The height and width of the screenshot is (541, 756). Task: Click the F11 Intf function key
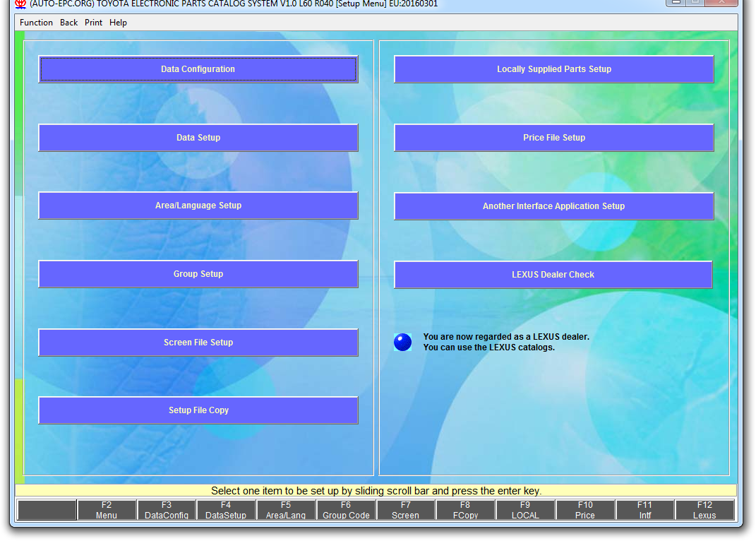644,510
